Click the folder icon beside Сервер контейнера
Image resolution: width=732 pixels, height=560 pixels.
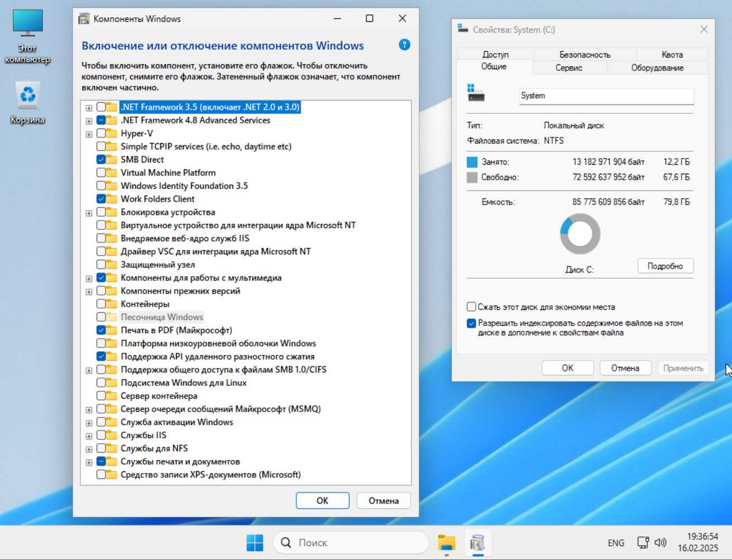[x=112, y=396]
